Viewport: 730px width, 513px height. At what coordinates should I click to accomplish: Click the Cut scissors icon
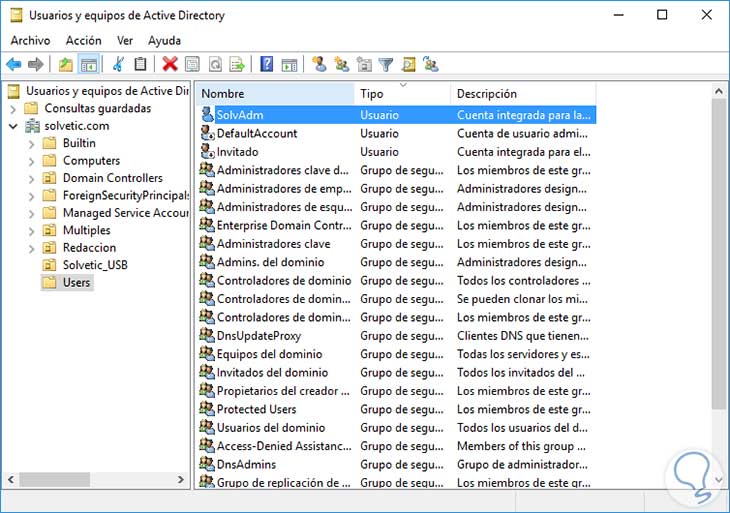click(118, 64)
